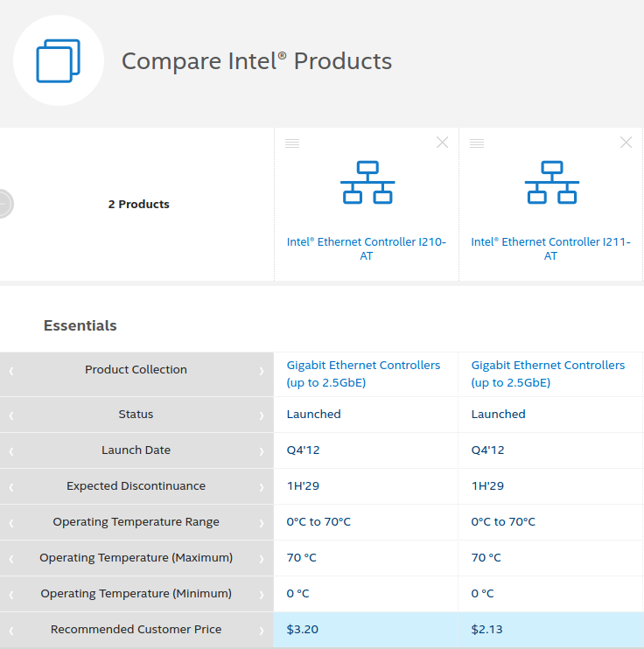Click the compare products icon in header
644x649 pixels.
point(58,61)
